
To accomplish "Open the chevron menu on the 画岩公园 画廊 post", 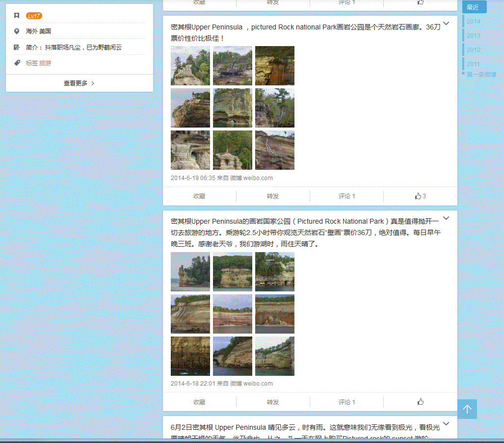I will 446,24.
